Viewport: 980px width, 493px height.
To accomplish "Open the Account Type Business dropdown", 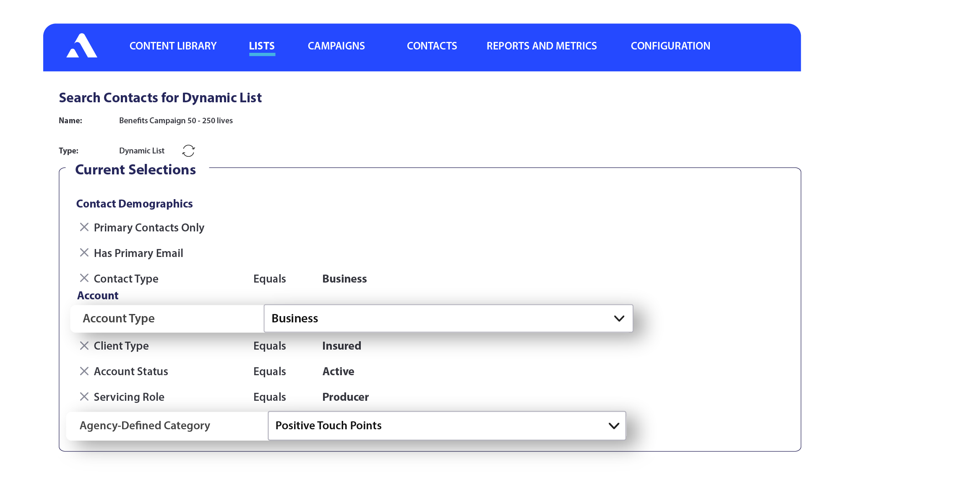I will coord(448,319).
